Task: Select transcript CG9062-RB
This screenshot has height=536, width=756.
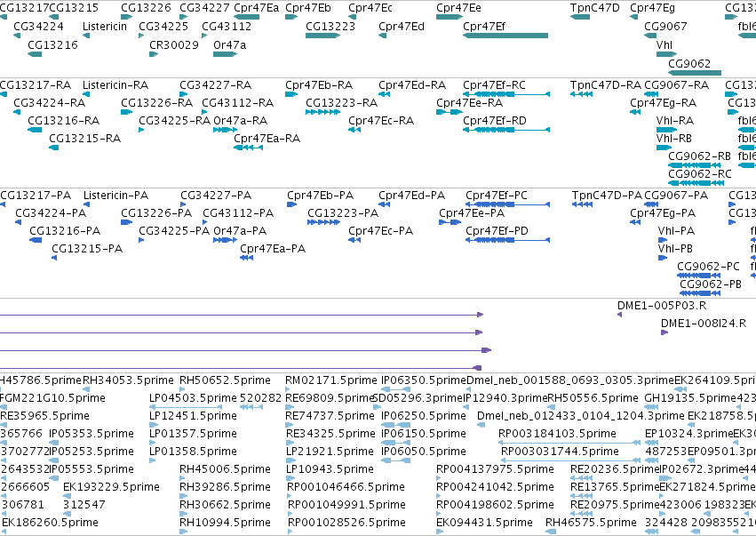Action: (x=696, y=165)
